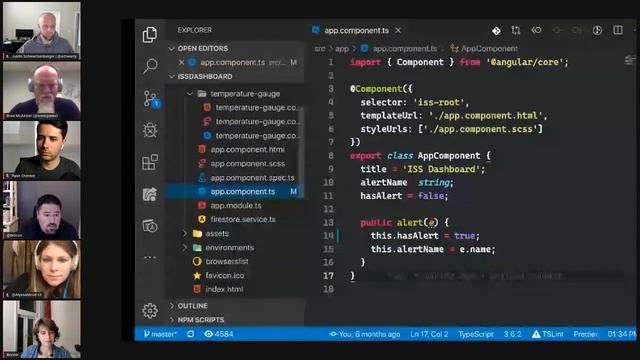Click the more views ellipsis icon
The height and width of the screenshot is (360, 640).
(150, 257)
